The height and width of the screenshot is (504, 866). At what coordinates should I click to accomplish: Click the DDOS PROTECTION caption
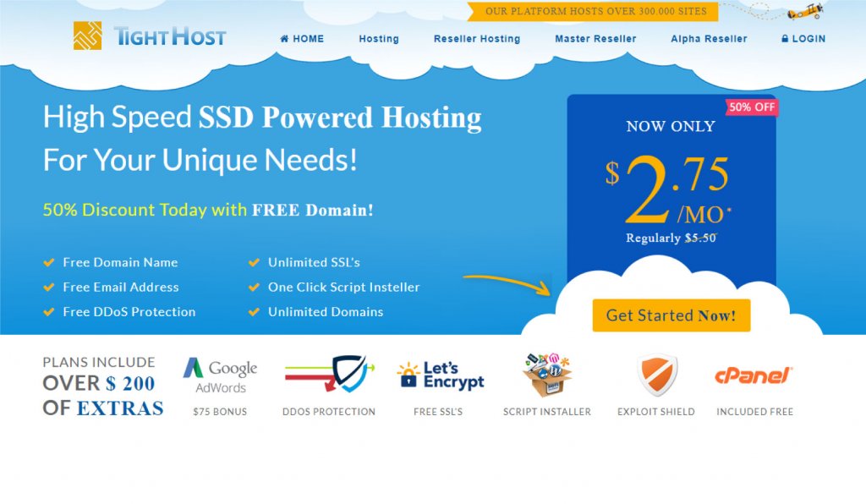point(329,412)
